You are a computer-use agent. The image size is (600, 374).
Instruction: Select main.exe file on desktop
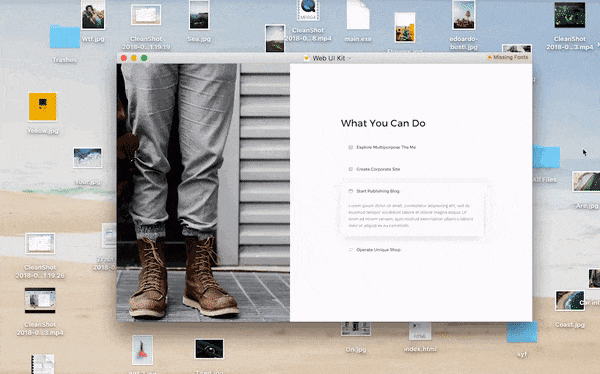[x=358, y=21]
